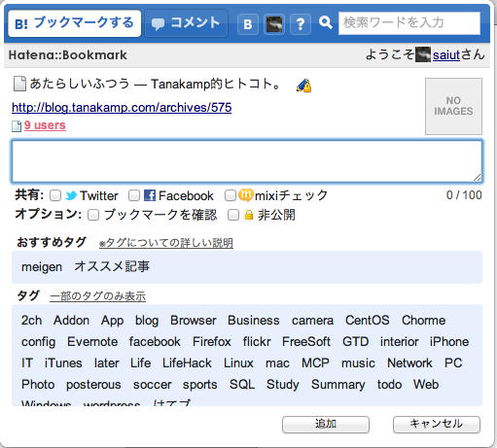This screenshot has width=497, height=448.
Task: Select the interior tag
Action: tap(400, 342)
